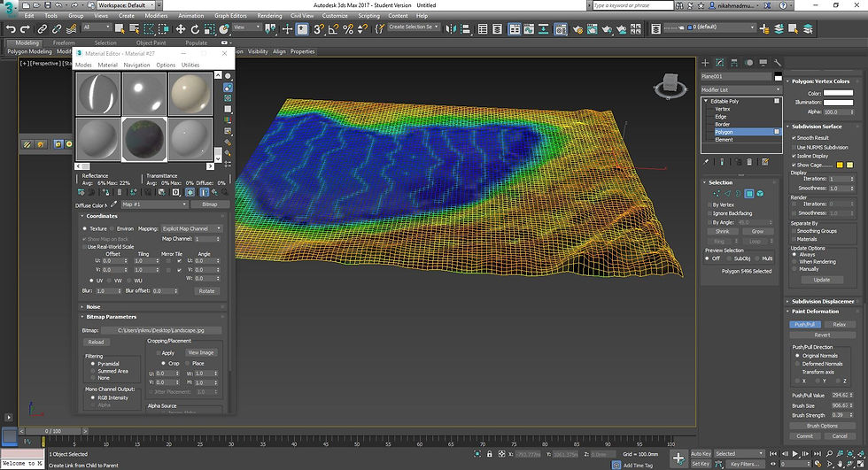Image resolution: width=868 pixels, height=470 pixels.
Task: Open the selection filter All dropdown
Action: click(97, 27)
